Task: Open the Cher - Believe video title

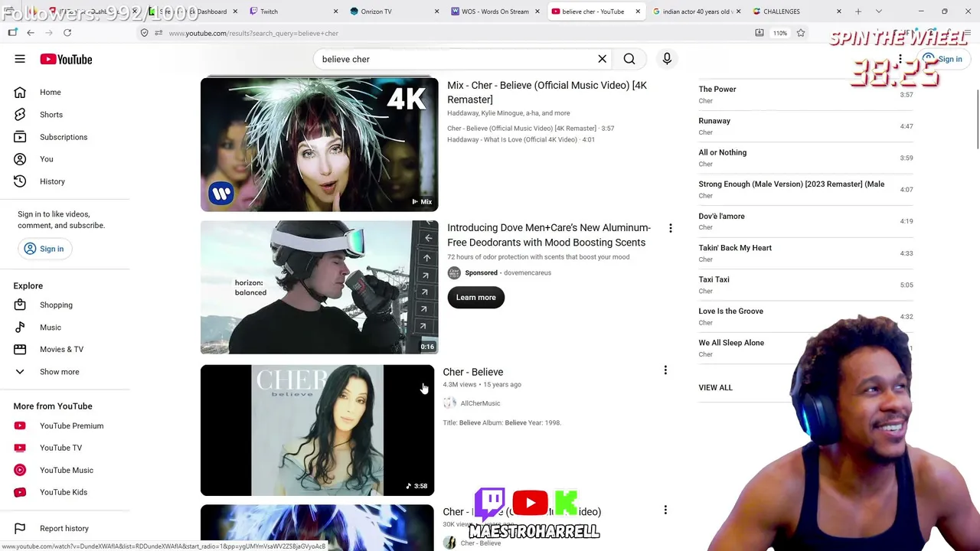Action: coord(473,372)
